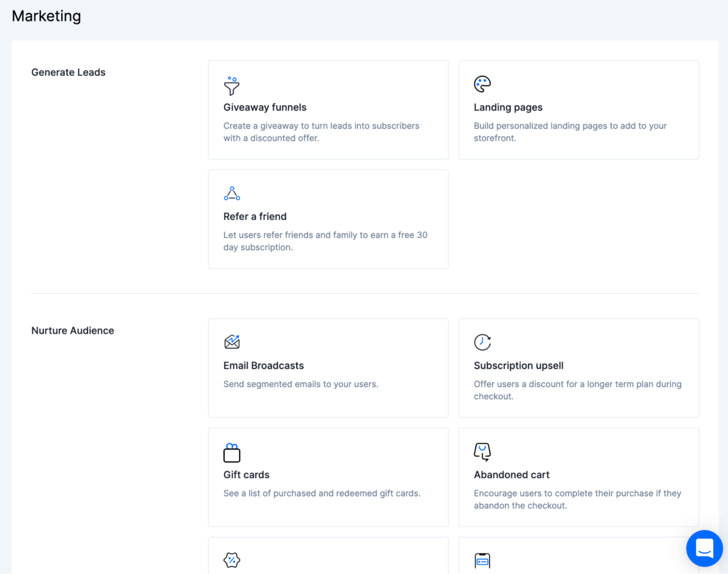Image resolution: width=728 pixels, height=574 pixels.
Task: Click the phone card icon at bottom
Action: click(482, 561)
